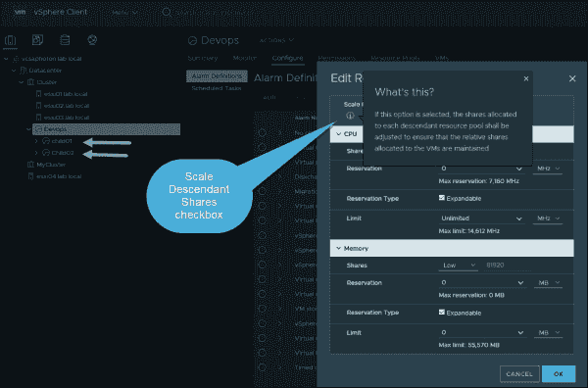Select the esxi01.lab.local host row label
This screenshot has height=388, width=588.
pos(66,94)
